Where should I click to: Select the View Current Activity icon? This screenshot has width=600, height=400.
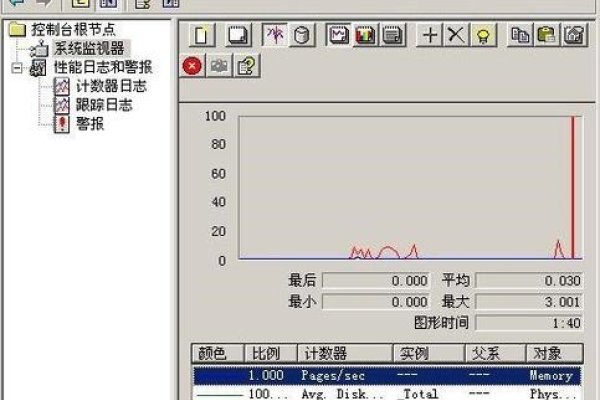coord(275,35)
